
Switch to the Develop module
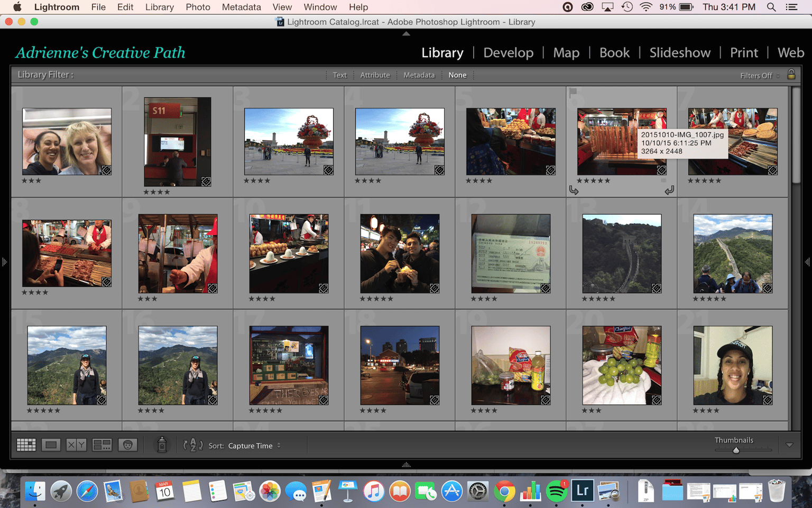[x=509, y=52]
